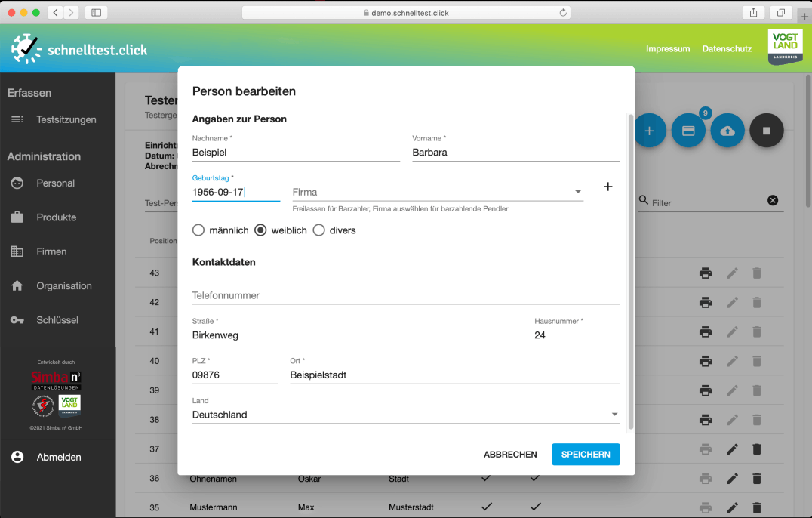Select the männlich radio button
The image size is (812, 518).
198,230
